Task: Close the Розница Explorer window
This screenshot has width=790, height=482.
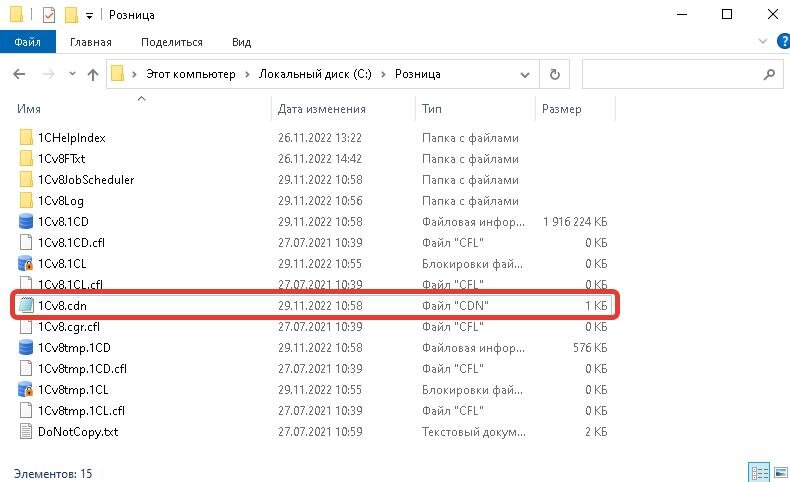Action: click(x=772, y=15)
